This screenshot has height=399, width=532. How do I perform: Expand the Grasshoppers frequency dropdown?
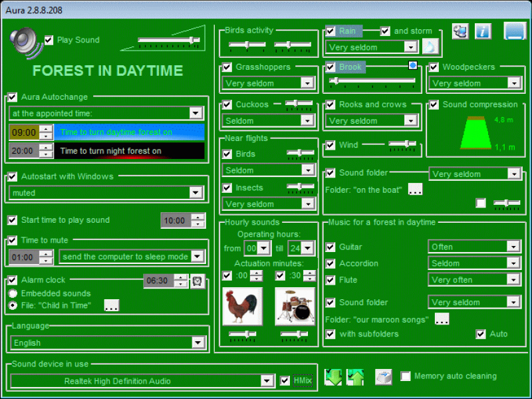pos(307,83)
